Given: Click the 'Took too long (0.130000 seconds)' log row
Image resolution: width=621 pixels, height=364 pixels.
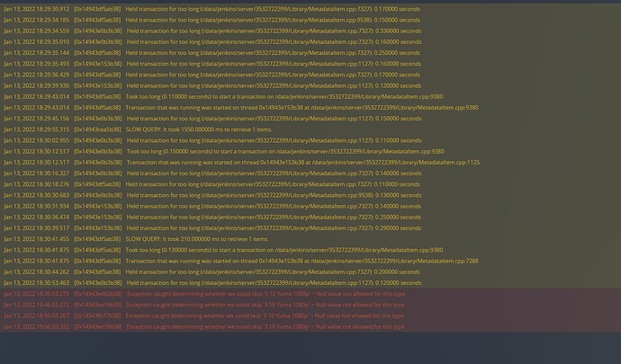Looking at the screenshot, I should 310,250.
